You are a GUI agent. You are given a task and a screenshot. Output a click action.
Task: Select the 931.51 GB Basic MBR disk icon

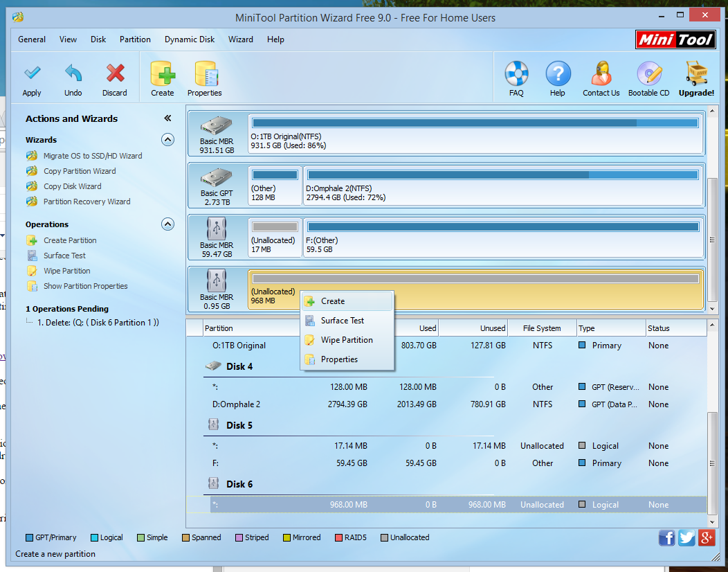click(x=217, y=125)
